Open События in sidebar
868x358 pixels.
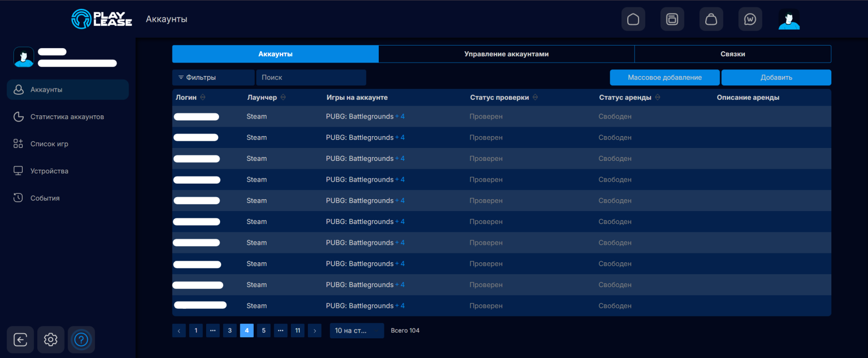coord(68,198)
